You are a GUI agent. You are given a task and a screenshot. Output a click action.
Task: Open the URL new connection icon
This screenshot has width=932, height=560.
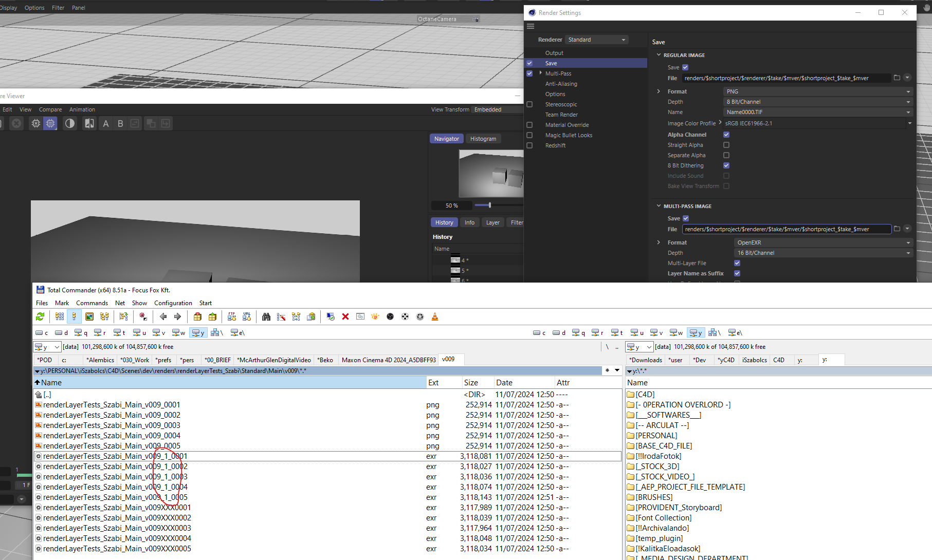coord(247,316)
